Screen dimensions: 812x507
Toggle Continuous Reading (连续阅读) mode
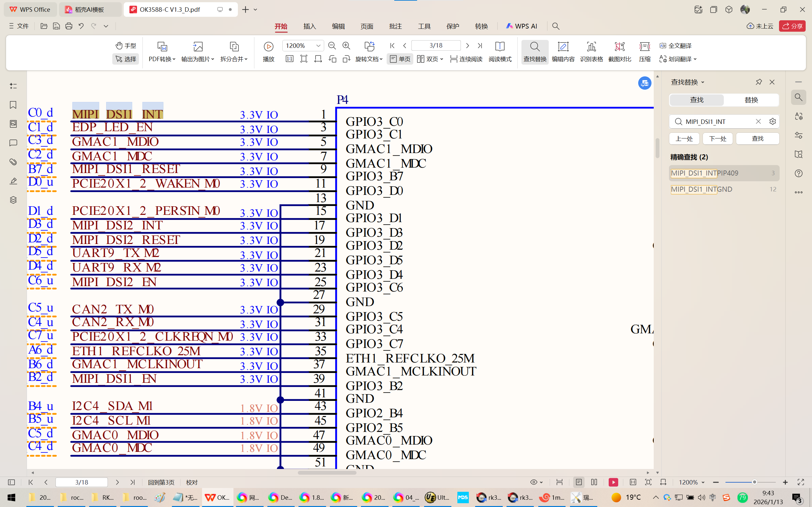(466, 59)
